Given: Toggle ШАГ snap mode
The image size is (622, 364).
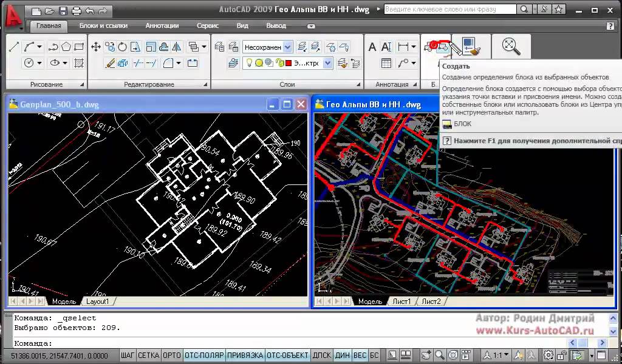Looking at the screenshot, I should click(x=127, y=356).
